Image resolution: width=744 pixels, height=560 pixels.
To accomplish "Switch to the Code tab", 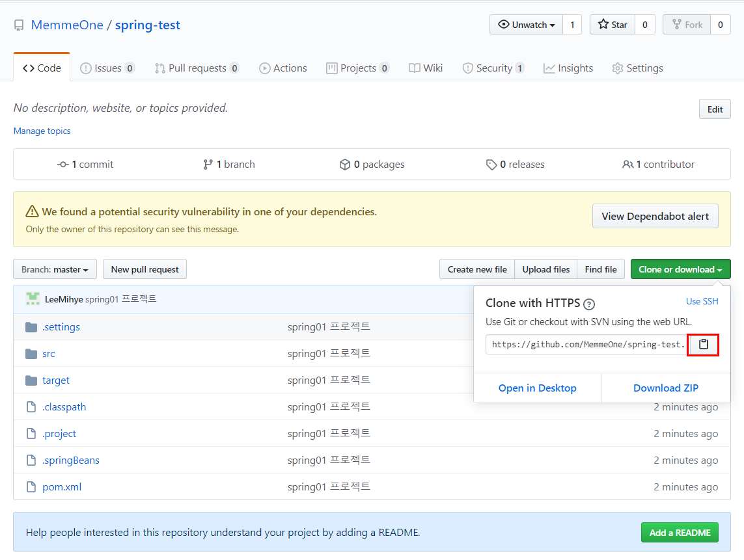I will point(42,68).
